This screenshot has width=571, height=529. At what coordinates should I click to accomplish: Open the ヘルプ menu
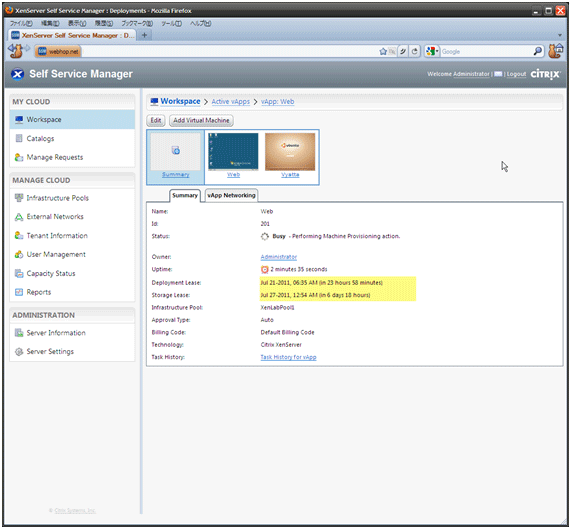pyautogui.click(x=200, y=23)
